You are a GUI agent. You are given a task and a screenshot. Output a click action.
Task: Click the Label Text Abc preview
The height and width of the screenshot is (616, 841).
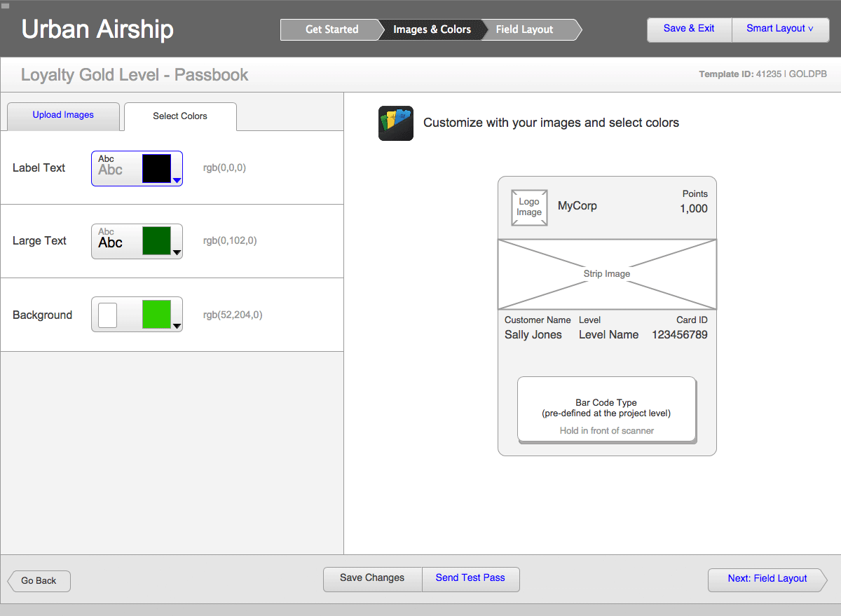[x=110, y=166]
